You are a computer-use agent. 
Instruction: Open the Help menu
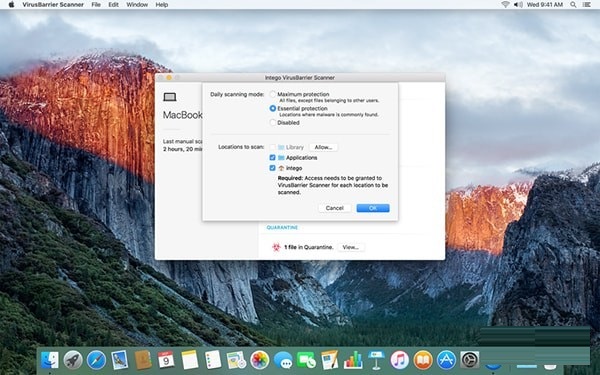click(162, 5)
